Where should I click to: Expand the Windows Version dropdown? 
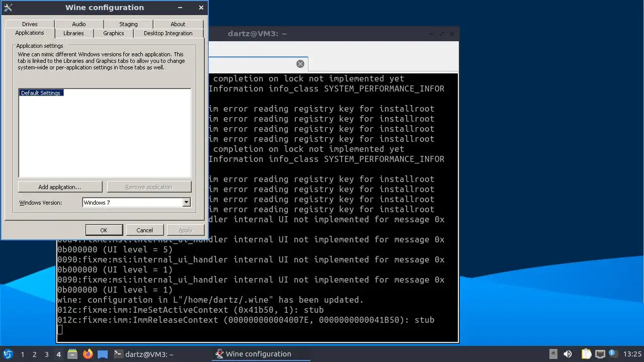pyautogui.click(x=186, y=203)
